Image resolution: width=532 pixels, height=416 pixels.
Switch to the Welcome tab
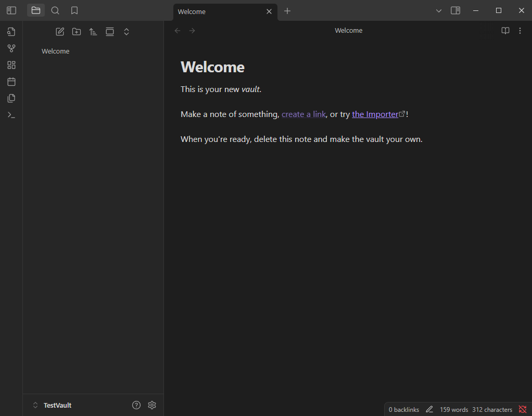[225, 11]
